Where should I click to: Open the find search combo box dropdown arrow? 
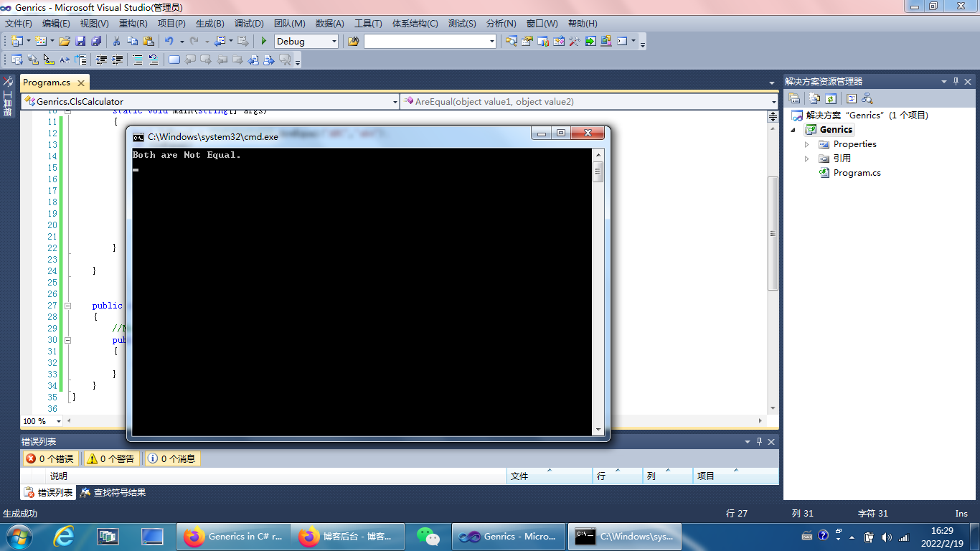coord(492,41)
